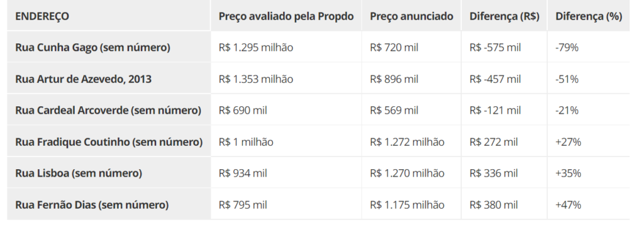Click the R$ 896 mil announced price

pyautogui.click(x=394, y=79)
